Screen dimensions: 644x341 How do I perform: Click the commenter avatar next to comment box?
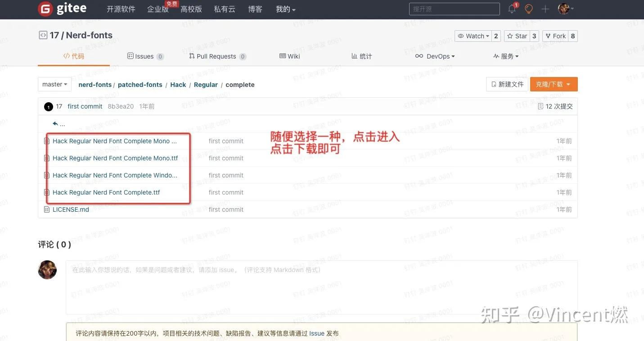tap(47, 270)
